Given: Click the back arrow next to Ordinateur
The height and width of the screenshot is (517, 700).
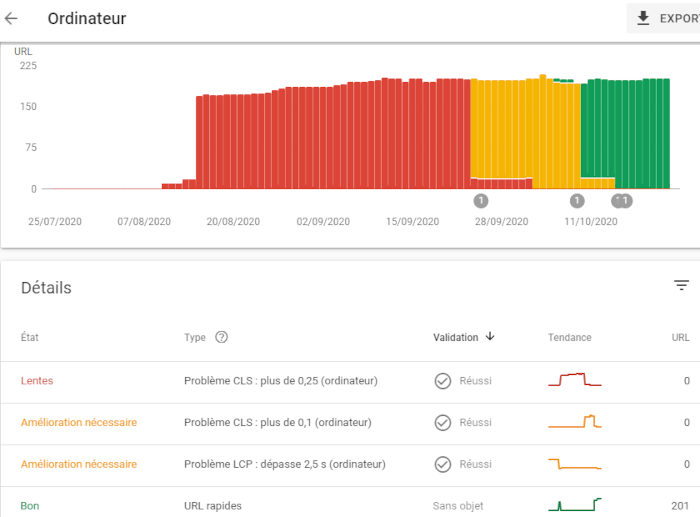Looking at the screenshot, I should (x=12, y=18).
